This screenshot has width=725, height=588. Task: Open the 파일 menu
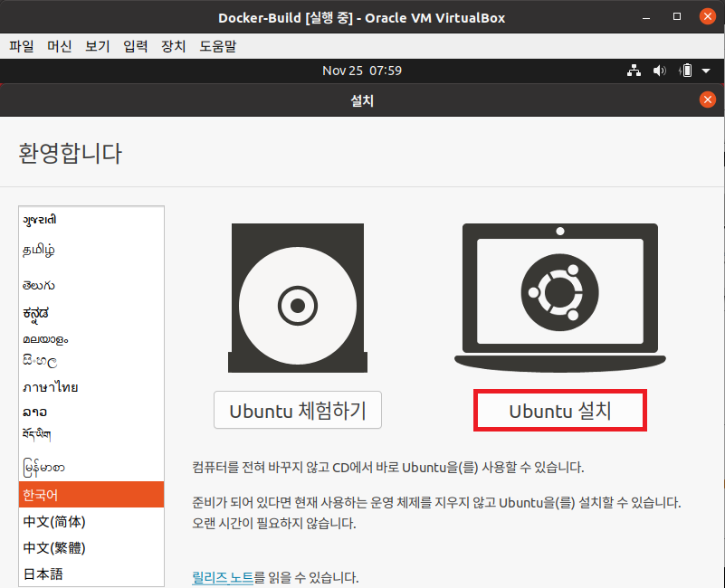[x=21, y=46]
